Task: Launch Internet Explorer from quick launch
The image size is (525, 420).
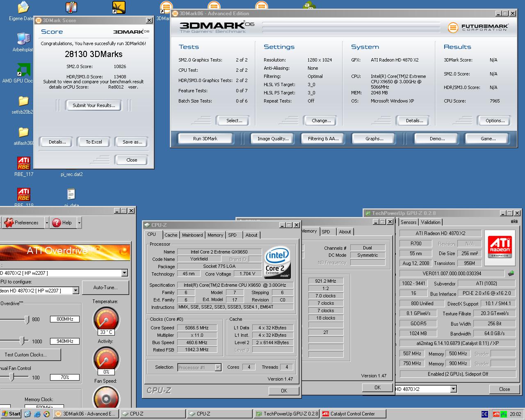Action: pyautogui.click(x=37, y=414)
